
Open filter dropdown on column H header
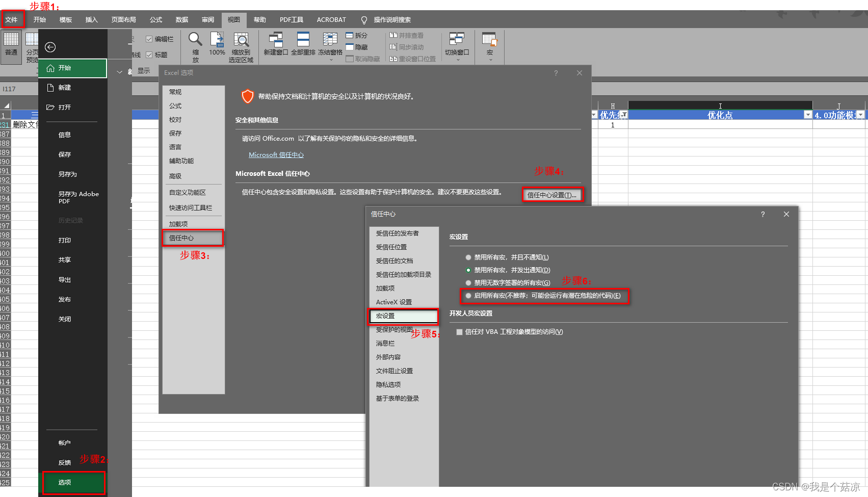[624, 115]
